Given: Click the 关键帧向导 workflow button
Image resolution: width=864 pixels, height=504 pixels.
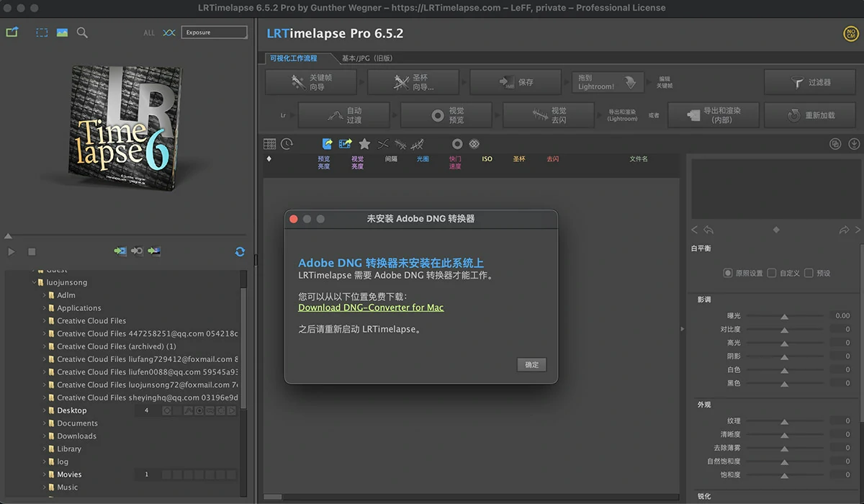Looking at the screenshot, I should point(310,82).
